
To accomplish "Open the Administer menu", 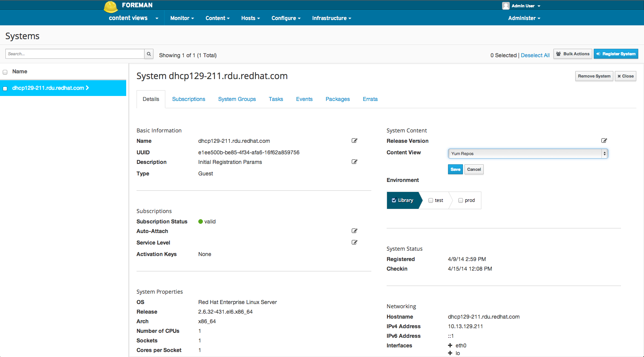I will click(524, 18).
